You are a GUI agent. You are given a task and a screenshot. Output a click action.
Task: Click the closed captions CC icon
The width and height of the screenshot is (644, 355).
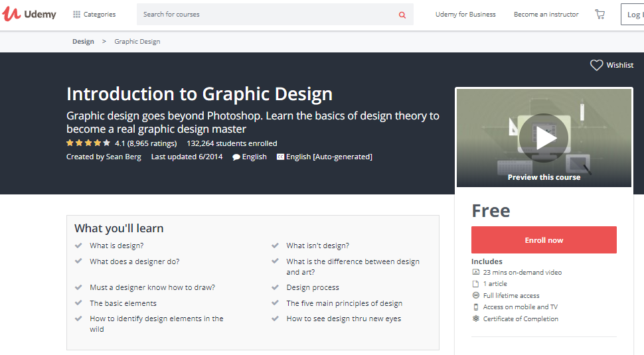pos(280,157)
